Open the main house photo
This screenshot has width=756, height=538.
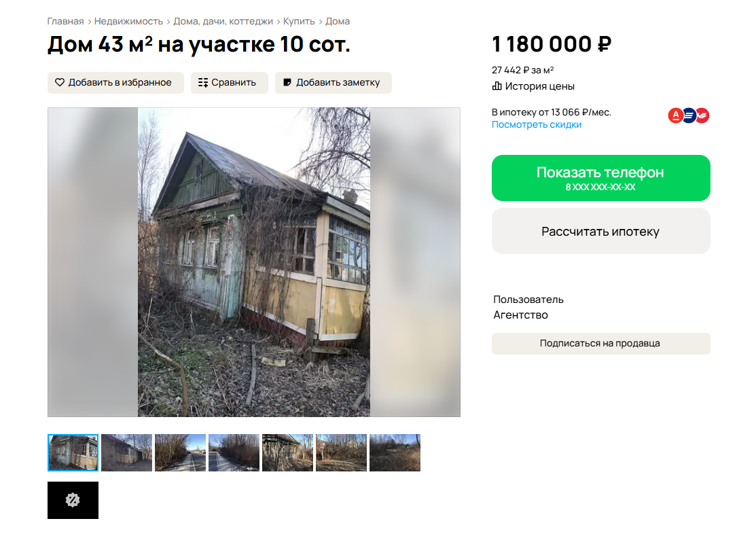point(254,262)
